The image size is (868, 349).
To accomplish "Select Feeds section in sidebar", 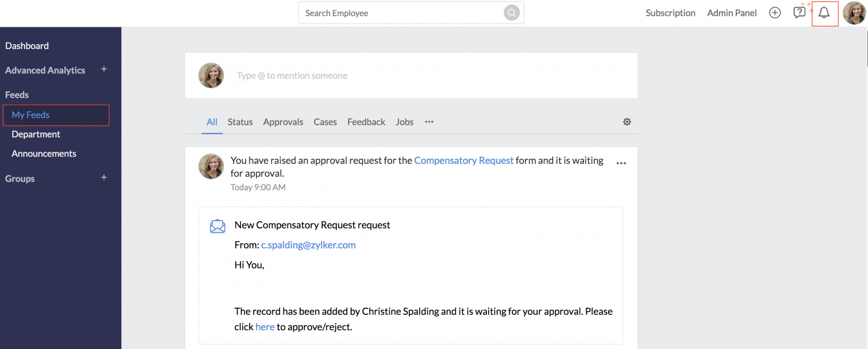I will 17,95.
